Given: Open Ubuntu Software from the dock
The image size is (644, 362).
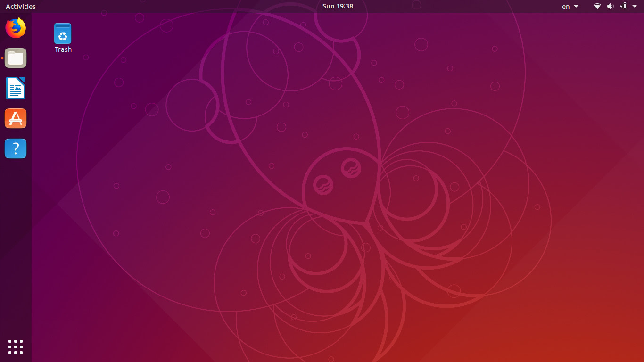Looking at the screenshot, I should point(16,118).
